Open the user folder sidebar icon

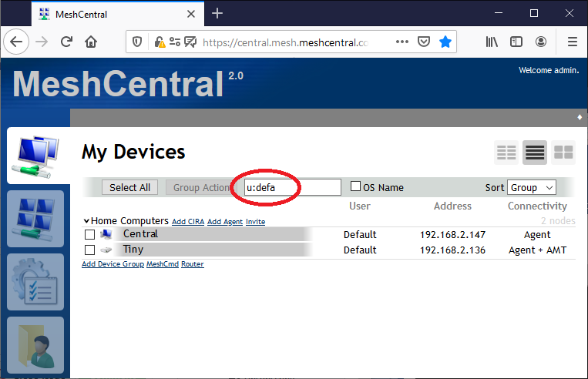(35, 345)
